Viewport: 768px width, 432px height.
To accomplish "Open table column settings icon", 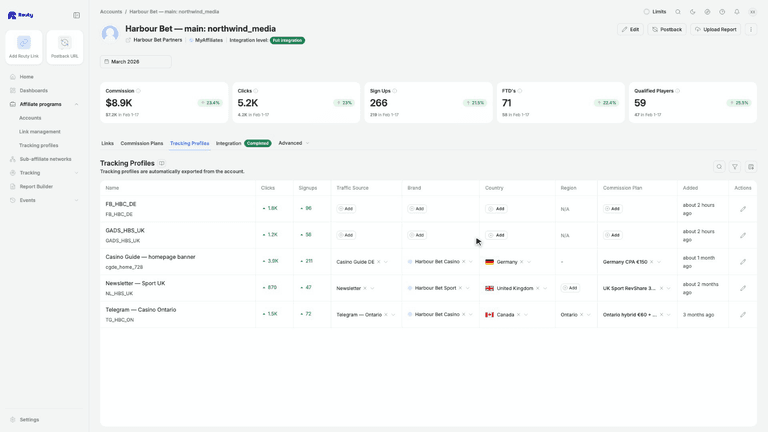I will [751, 167].
